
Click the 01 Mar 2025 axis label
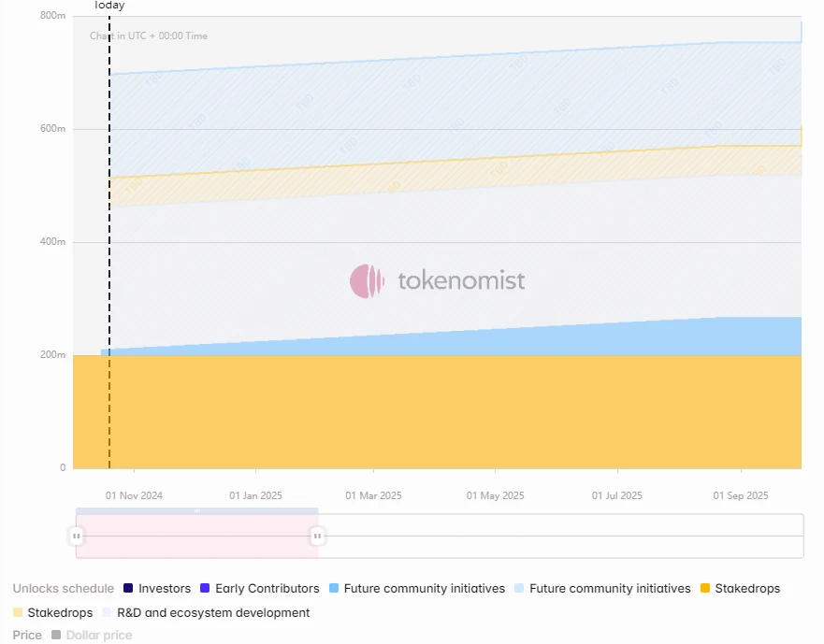[x=373, y=495]
